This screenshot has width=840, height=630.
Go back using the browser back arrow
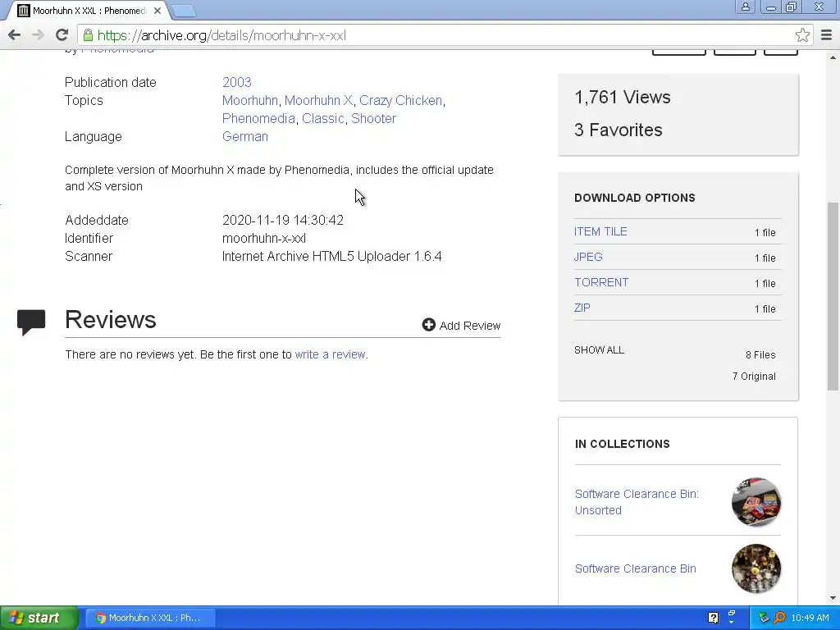coord(15,35)
